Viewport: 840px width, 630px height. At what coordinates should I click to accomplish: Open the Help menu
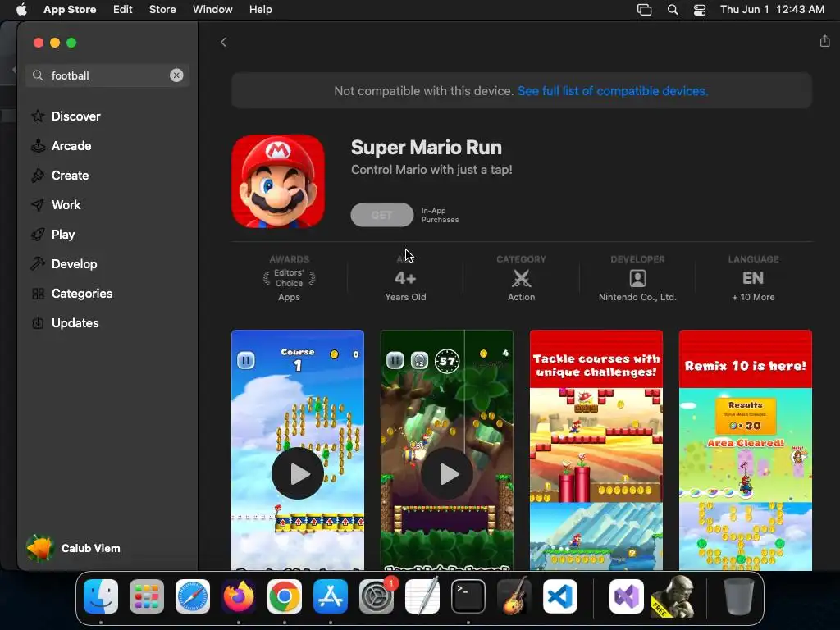click(x=260, y=10)
